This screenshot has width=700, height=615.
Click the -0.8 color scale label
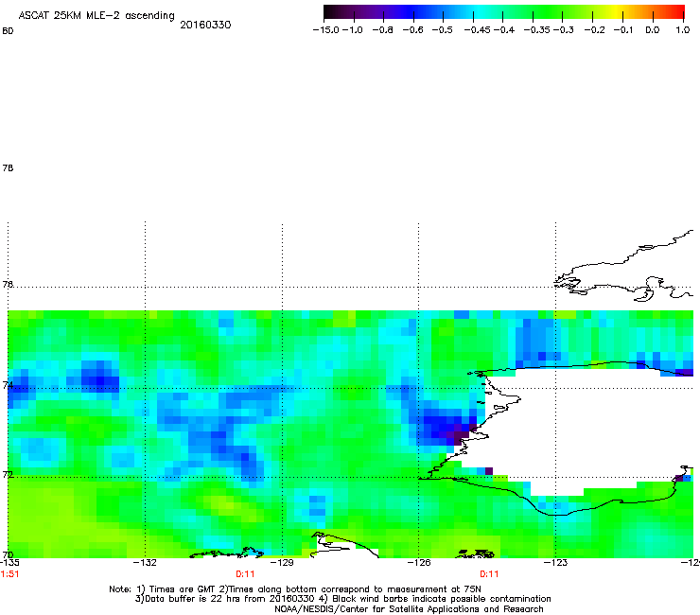[x=382, y=30]
